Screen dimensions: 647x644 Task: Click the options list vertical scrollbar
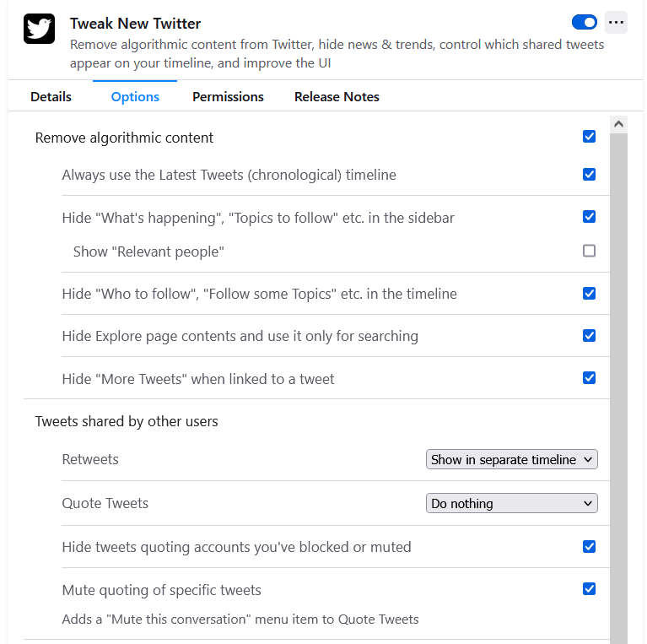(x=618, y=388)
